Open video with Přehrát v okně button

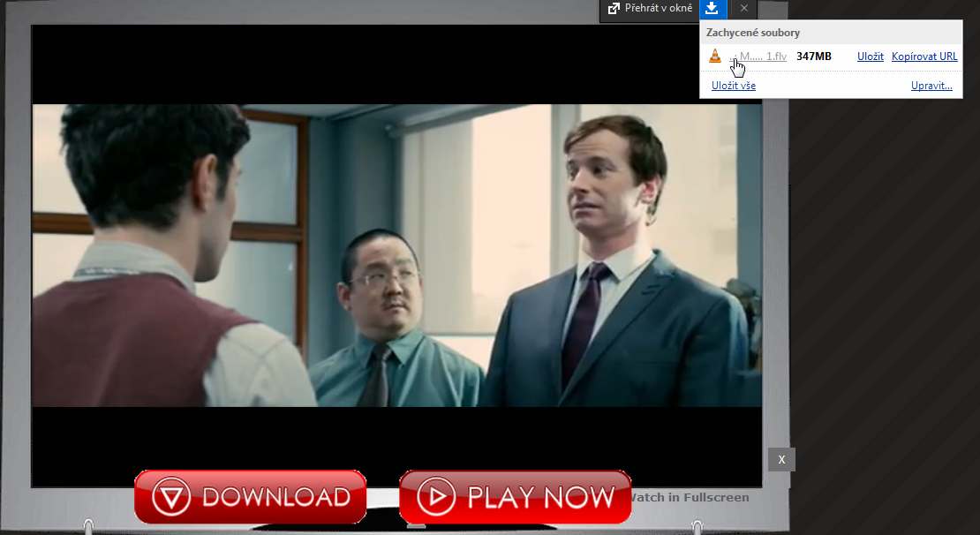tap(650, 9)
